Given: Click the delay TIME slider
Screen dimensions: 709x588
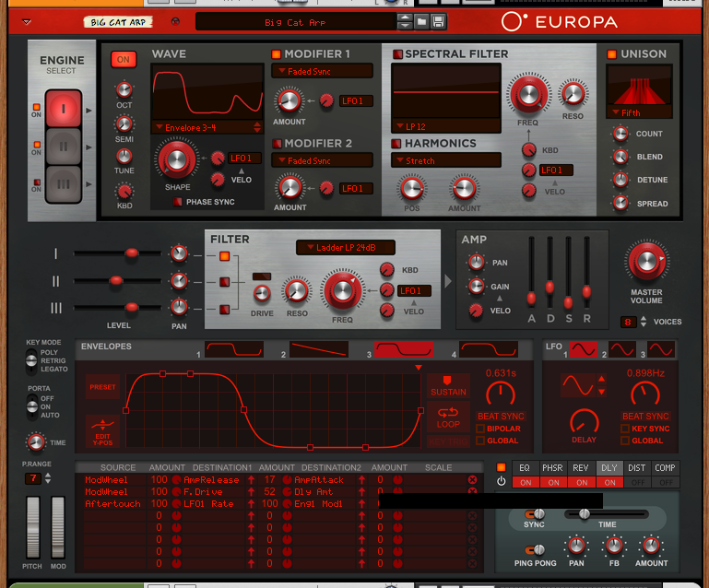Looking at the screenshot, I should click(x=607, y=514).
